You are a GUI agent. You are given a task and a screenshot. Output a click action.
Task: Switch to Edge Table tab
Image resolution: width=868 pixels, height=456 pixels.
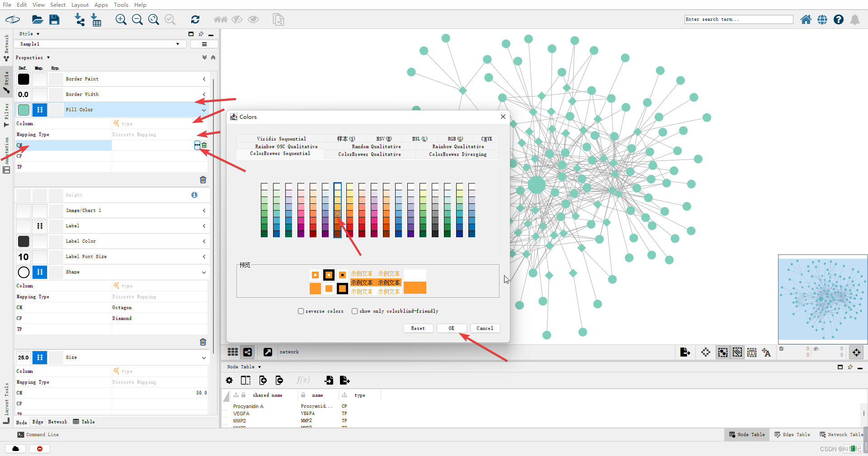(792, 435)
